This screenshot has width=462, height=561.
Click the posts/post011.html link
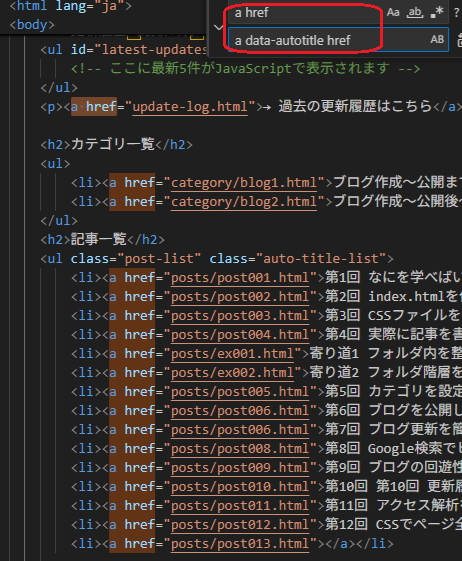(x=240, y=506)
